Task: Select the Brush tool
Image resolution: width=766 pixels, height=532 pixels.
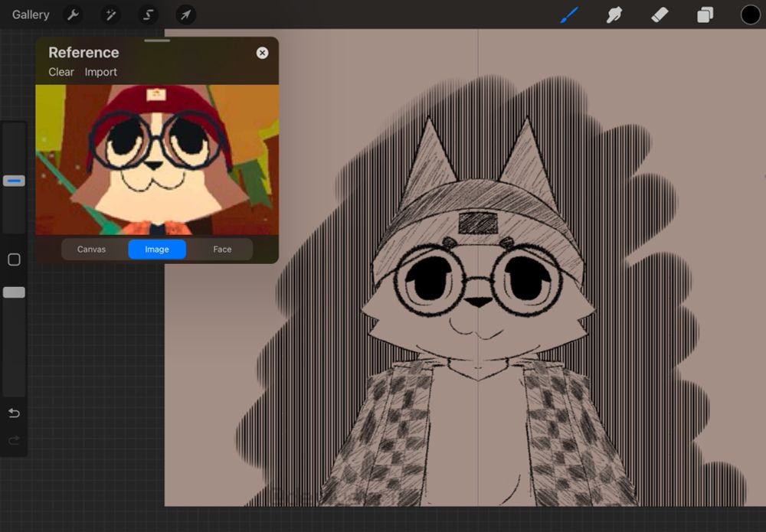Action: point(570,15)
